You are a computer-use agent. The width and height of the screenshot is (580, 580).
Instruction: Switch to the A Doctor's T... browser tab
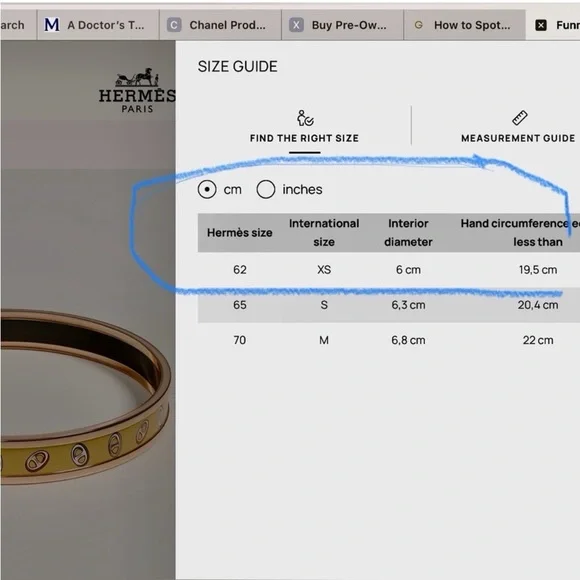(x=98, y=25)
